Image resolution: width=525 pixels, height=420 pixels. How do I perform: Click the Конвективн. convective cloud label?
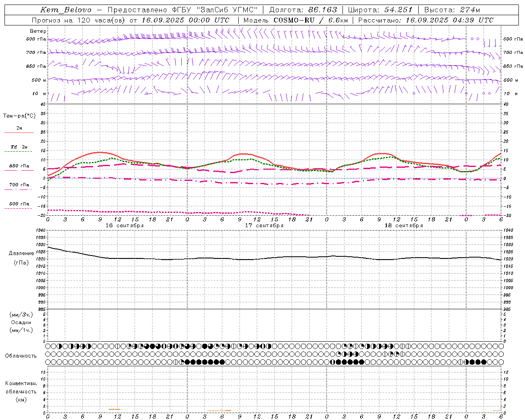tap(21, 383)
